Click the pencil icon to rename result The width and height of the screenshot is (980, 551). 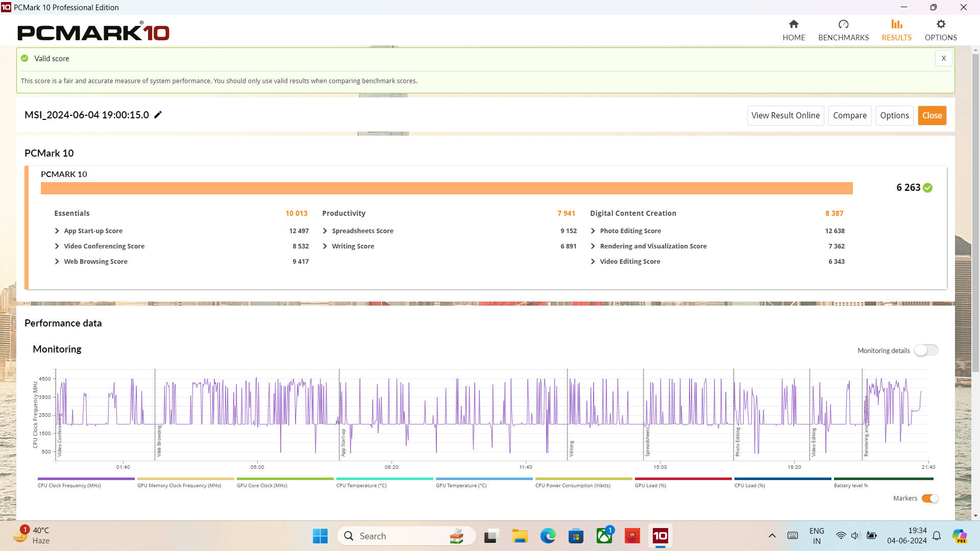click(158, 115)
